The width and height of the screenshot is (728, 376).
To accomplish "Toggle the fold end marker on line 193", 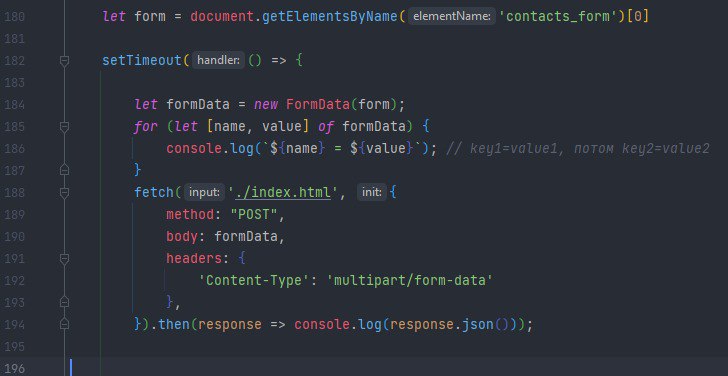I will (x=65, y=302).
